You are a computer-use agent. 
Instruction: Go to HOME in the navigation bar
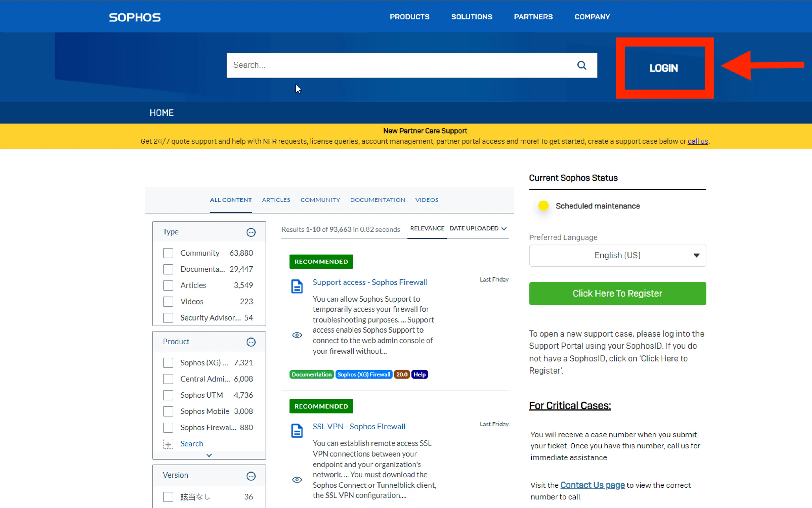(x=161, y=113)
